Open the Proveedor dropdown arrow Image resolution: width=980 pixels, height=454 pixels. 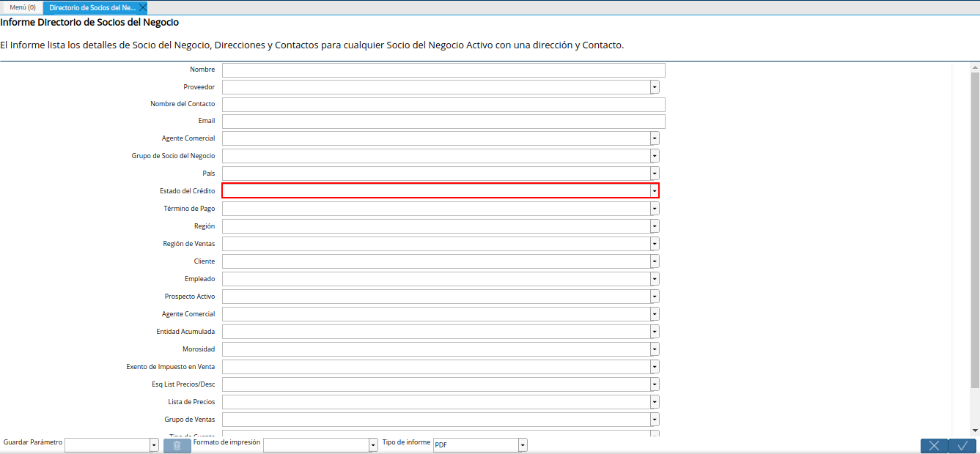(x=655, y=87)
